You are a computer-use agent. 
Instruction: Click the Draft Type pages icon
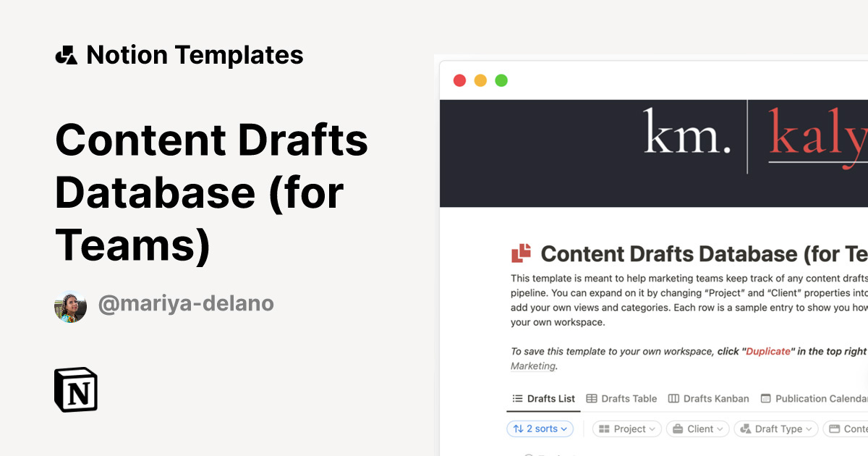pos(746,428)
